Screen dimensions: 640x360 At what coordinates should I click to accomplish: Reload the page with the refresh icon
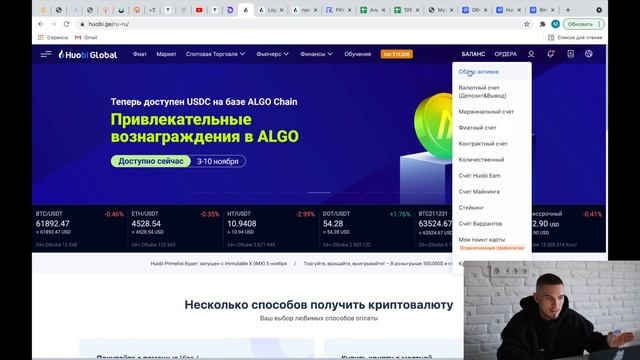point(67,24)
